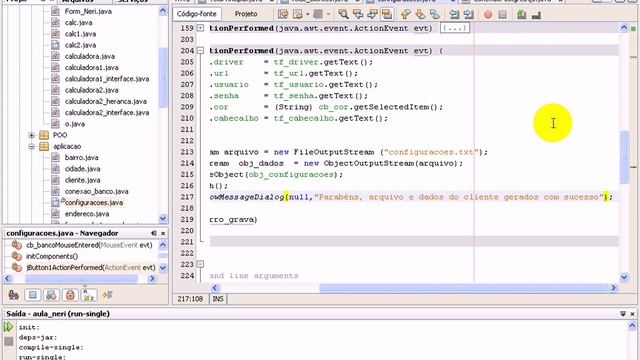Open dropdown arrow beside forward navigation icon
The height and width of the screenshot is (360, 640).
tap(308, 14)
